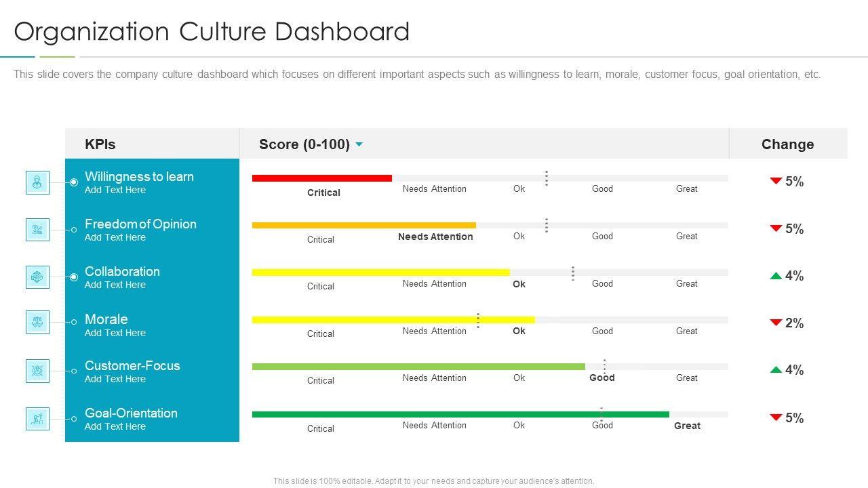868x488 pixels.
Task: Click the Willingness to learn icon
Action: (x=37, y=182)
